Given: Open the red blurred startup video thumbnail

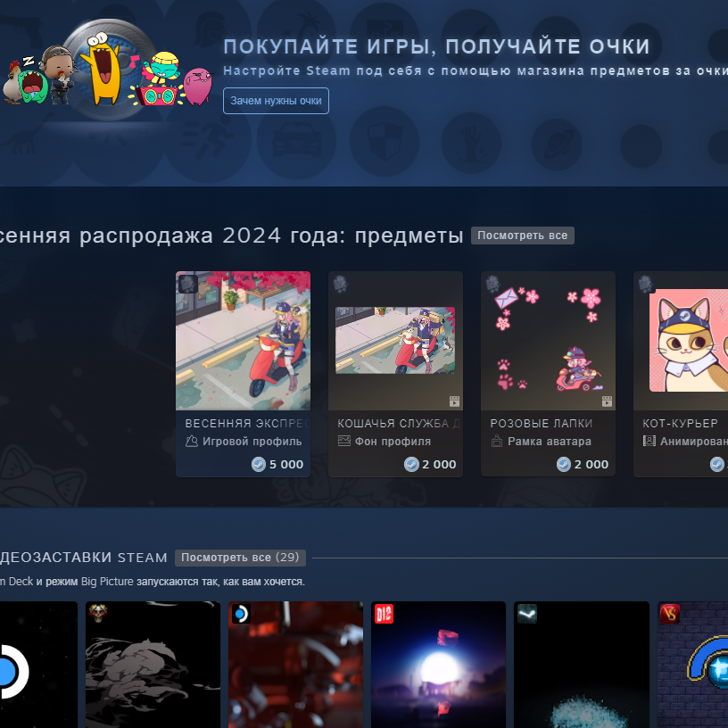Looking at the screenshot, I should [296, 665].
